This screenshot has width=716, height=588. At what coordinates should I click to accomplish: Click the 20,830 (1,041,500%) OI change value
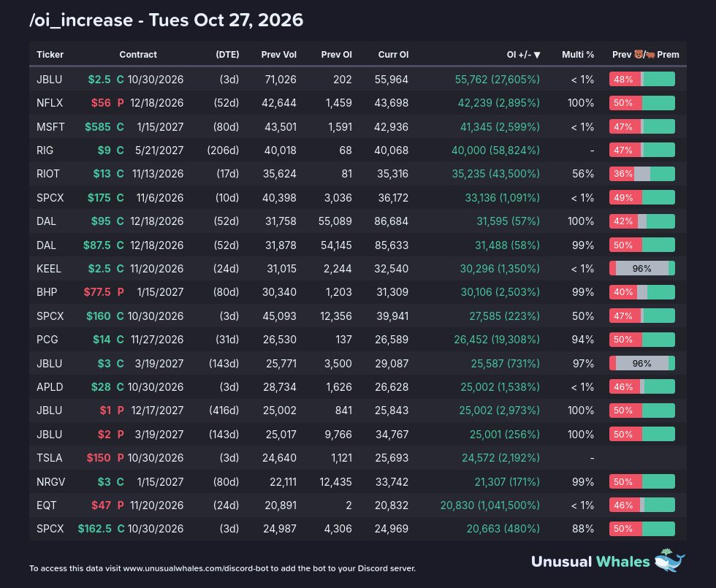pyautogui.click(x=490, y=505)
